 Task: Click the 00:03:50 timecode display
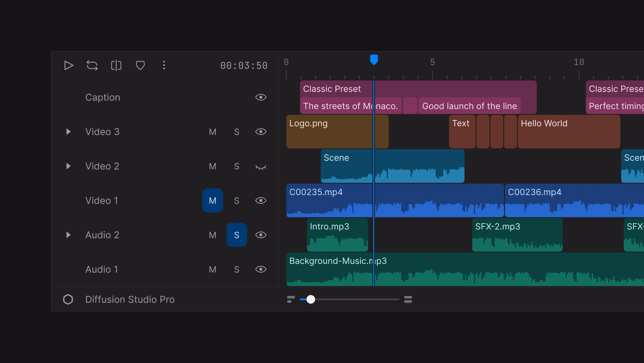(x=244, y=66)
